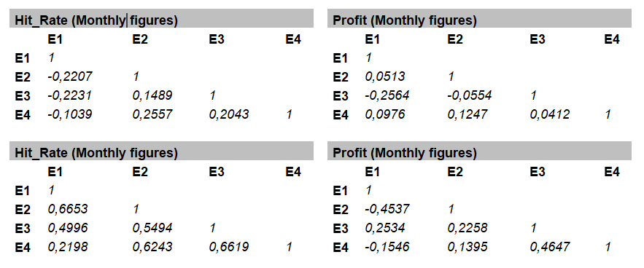Image resolution: width=644 pixels, height=268 pixels.
Task: Select the cell showing 0,0412
Action: point(550,114)
